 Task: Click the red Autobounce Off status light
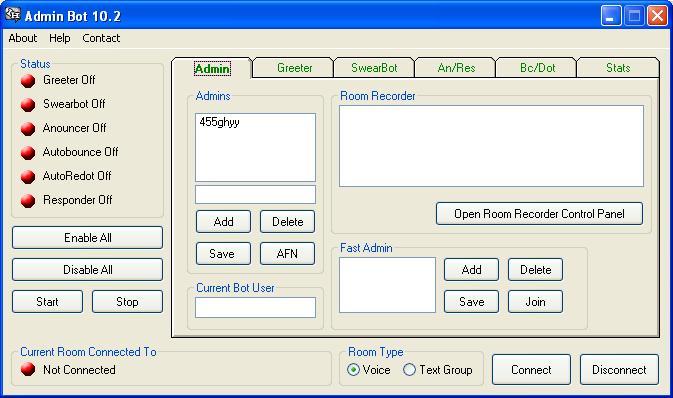(x=28, y=153)
